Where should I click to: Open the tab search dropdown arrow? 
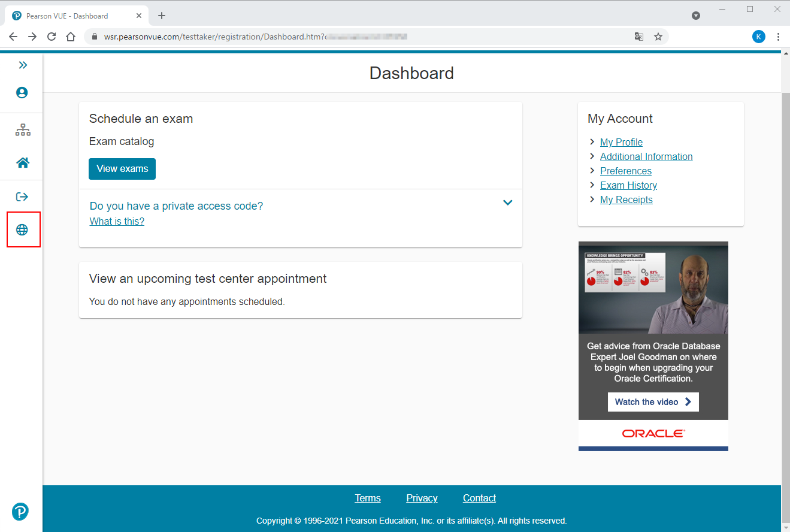696,16
